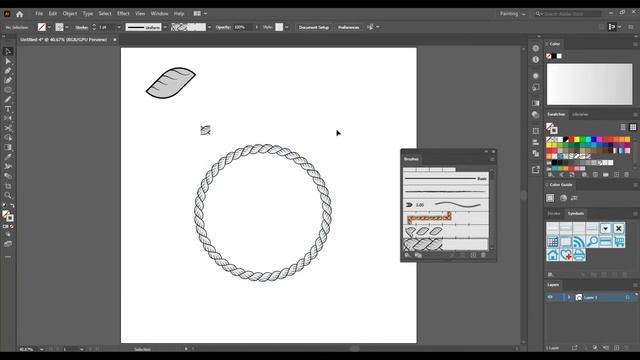Open the Help menu

[x=179, y=13]
